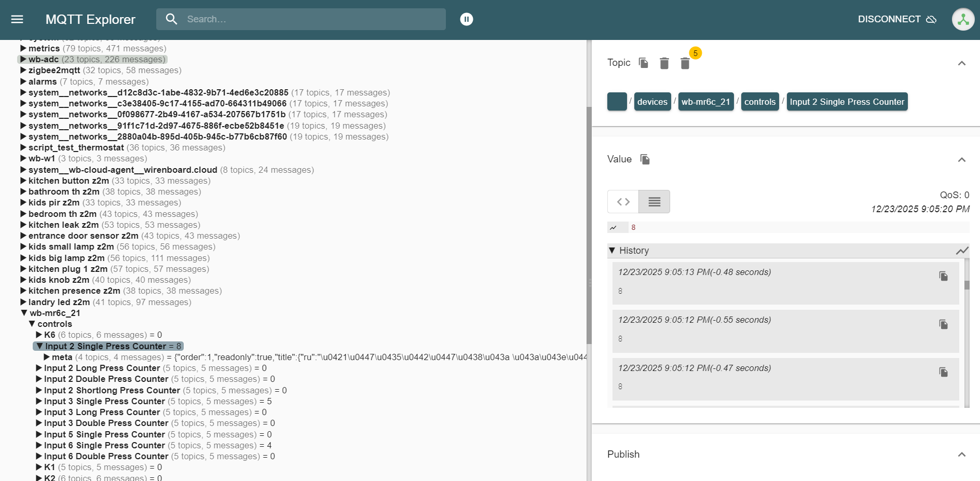Collapse the Publish panel chevron
Screen dimensions: 980x481
click(x=961, y=455)
